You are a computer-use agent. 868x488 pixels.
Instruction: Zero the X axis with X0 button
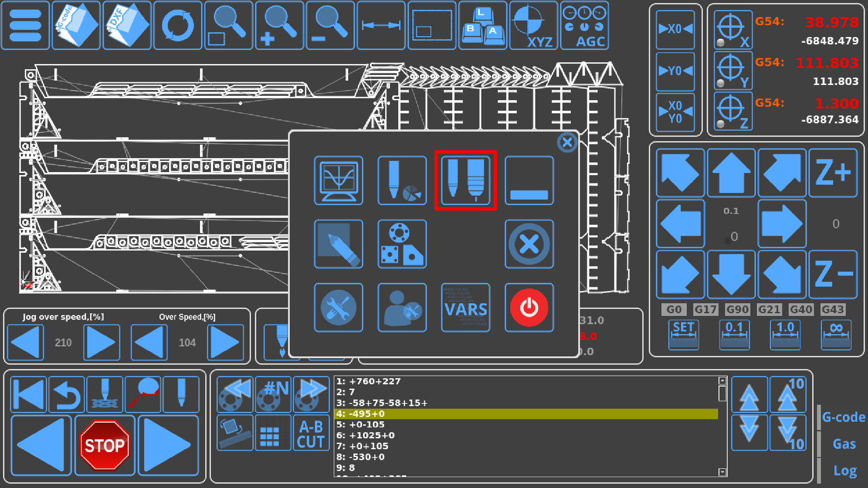[x=675, y=29]
